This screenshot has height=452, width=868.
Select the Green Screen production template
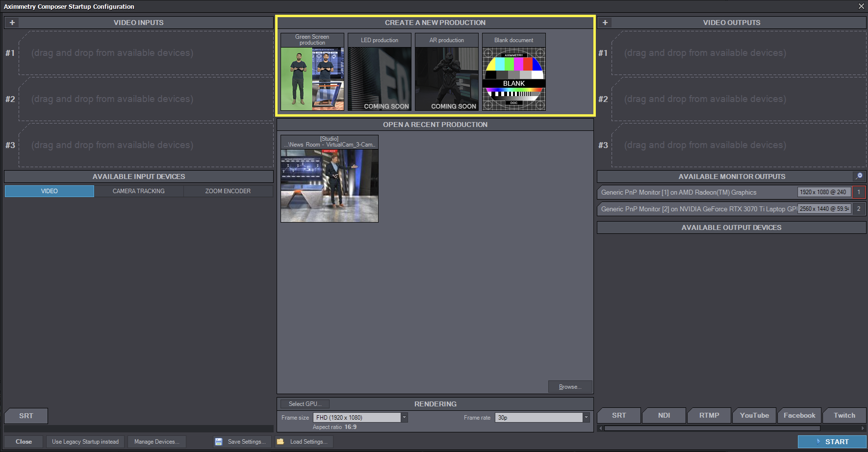312,78
